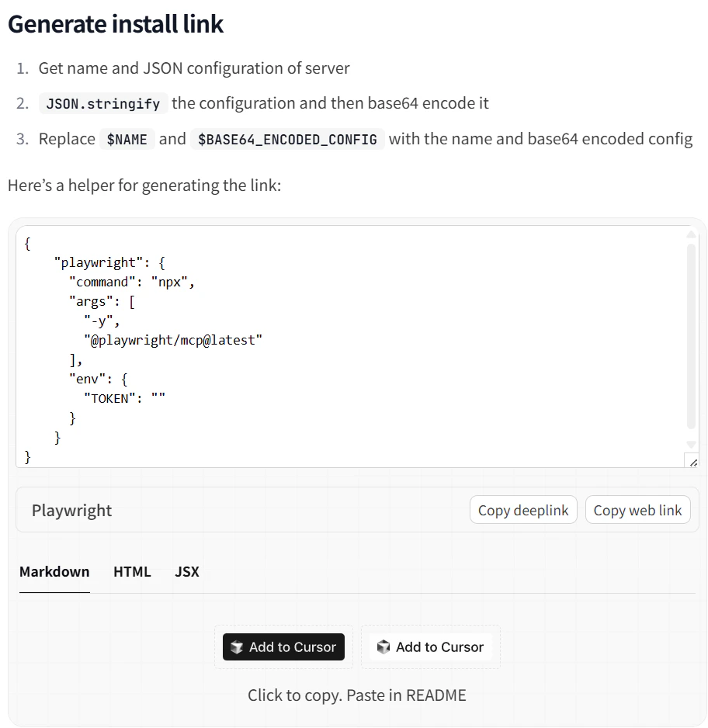The width and height of the screenshot is (708, 728).
Task: Click the textarea resize handle corner icon
Action: pyautogui.click(x=693, y=463)
